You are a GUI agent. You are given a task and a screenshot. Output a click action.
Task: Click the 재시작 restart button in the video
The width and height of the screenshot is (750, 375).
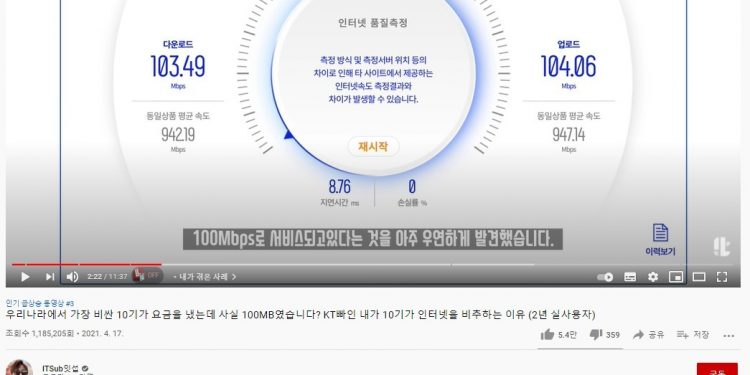[x=373, y=146]
